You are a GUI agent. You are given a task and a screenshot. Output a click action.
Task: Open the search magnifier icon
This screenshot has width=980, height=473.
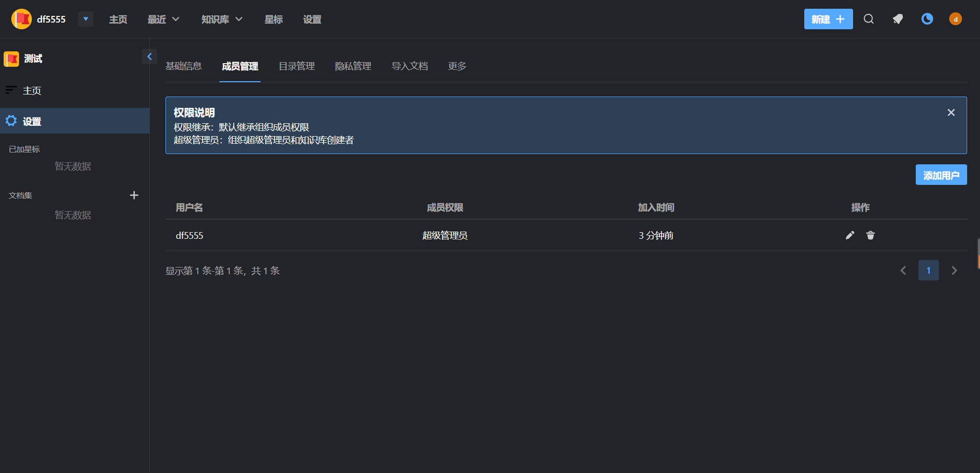pyautogui.click(x=868, y=19)
